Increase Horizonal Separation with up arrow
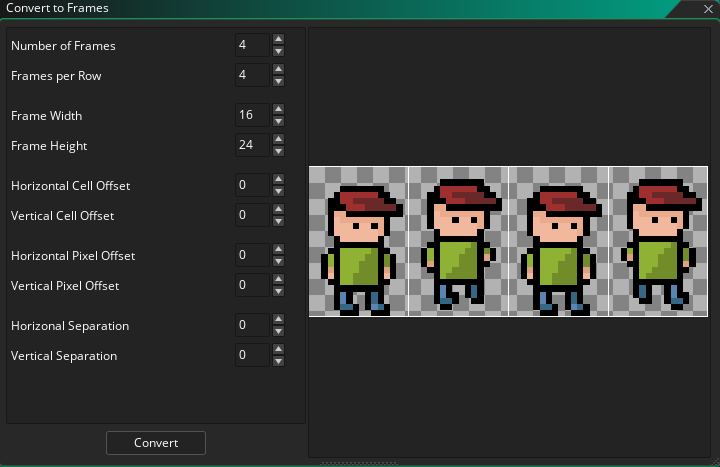The width and height of the screenshot is (720, 467). coord(278,319)
